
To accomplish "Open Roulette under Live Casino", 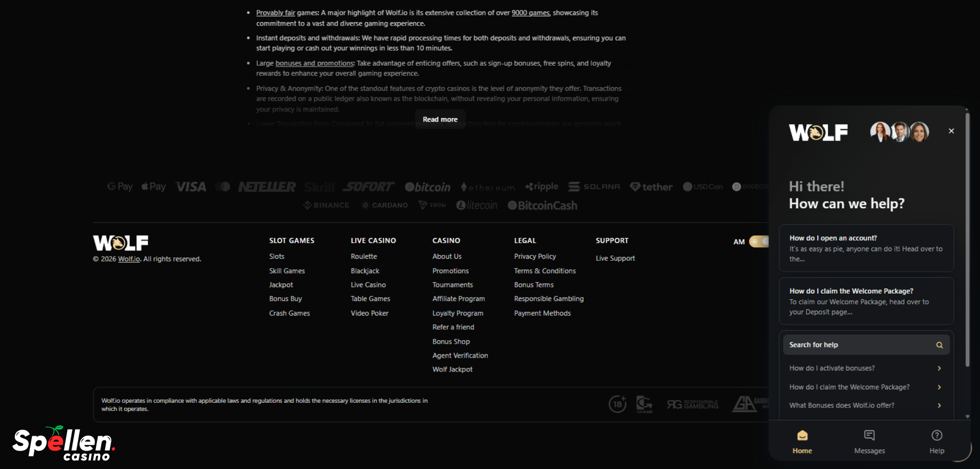I will (364, 257).
